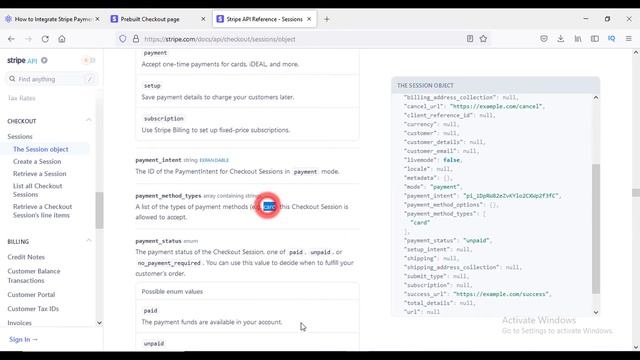
Task: Switch to How to Integrate Stripe tab
Action: pyautogui.click(x=52, y=19)
